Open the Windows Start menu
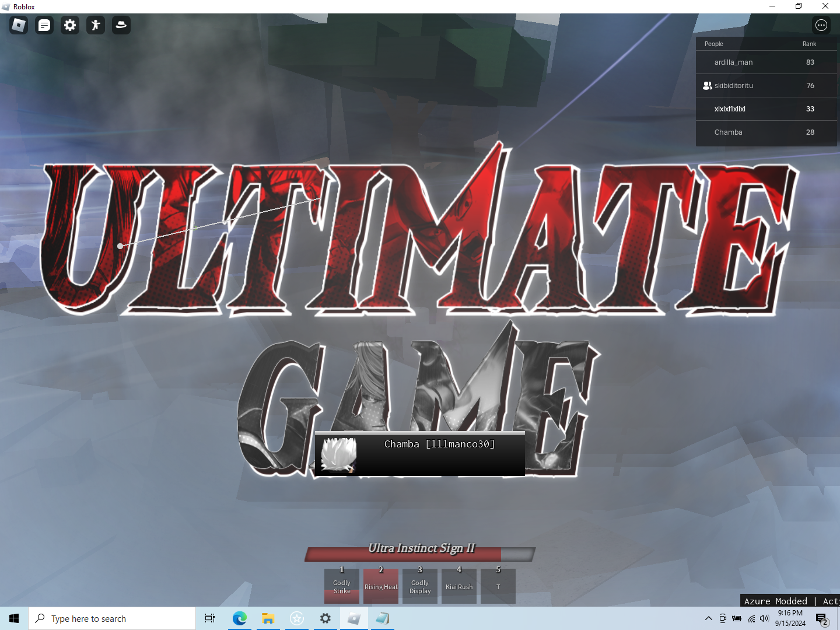Image resolution: width=840 pixels, height=630 pixels. 14,618
